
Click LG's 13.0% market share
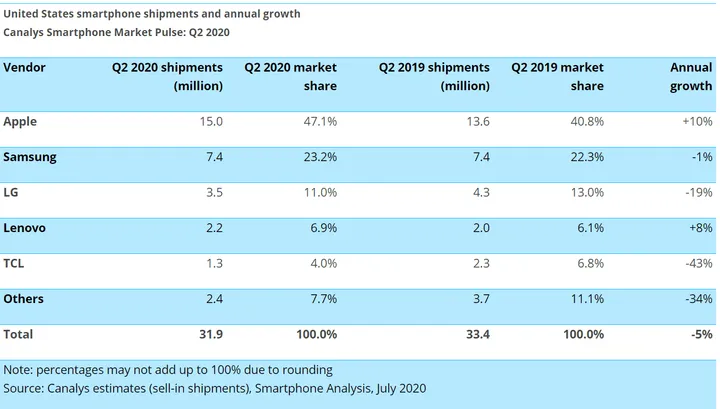coord(587,192)
